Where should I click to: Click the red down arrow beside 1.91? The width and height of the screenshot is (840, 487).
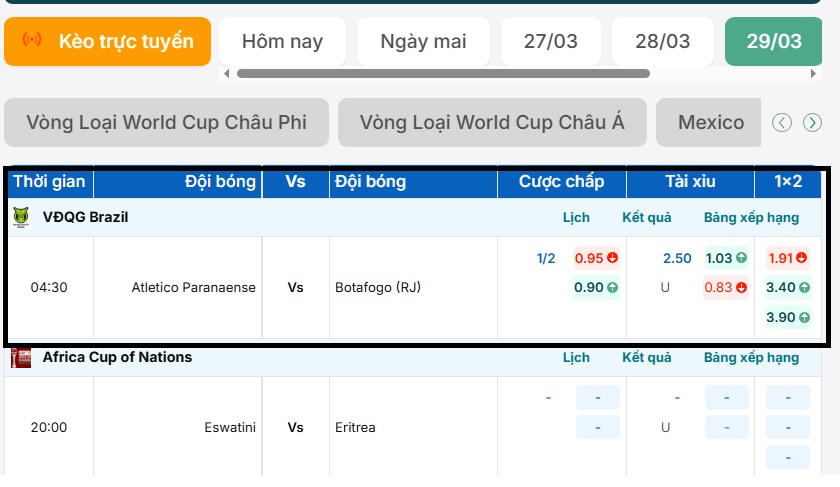pos(802,258)
